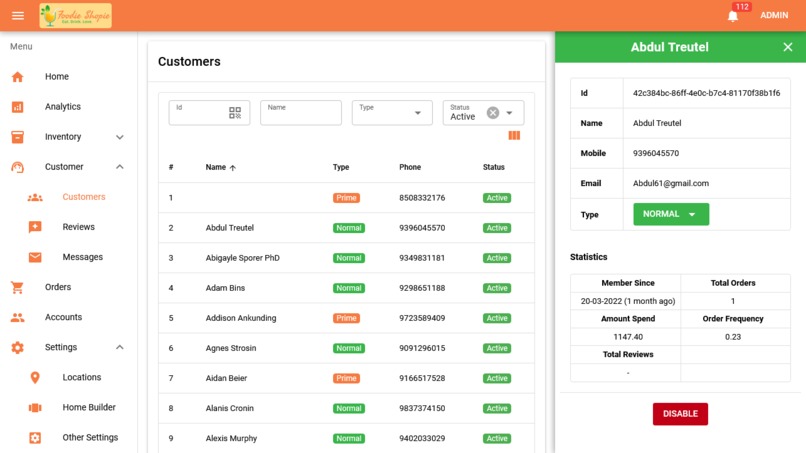806x453 pixels.
Task: Click the Customers group icon
Action: point(35,197)
